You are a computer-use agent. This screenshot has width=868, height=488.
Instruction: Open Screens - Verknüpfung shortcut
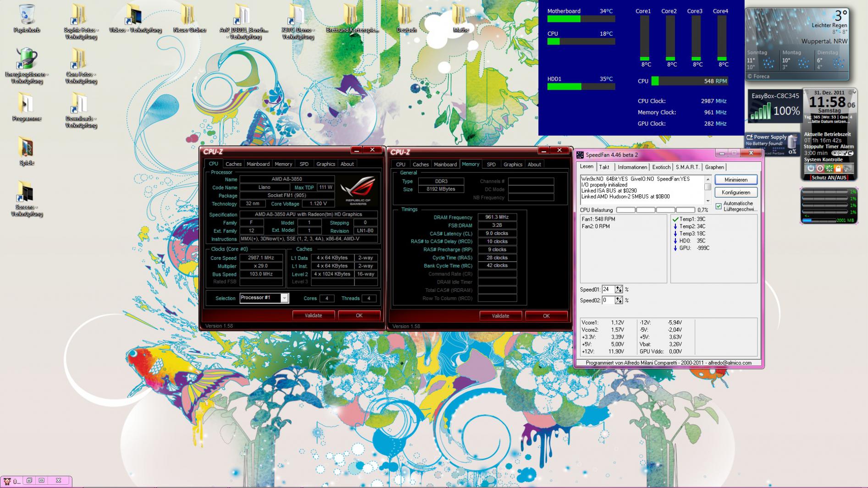tap(27, 198)
